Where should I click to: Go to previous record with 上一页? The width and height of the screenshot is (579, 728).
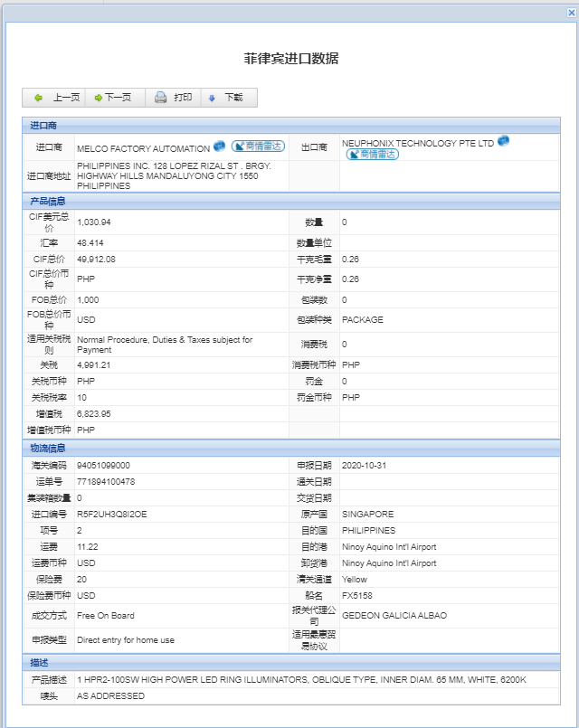(x=56, y=98)
